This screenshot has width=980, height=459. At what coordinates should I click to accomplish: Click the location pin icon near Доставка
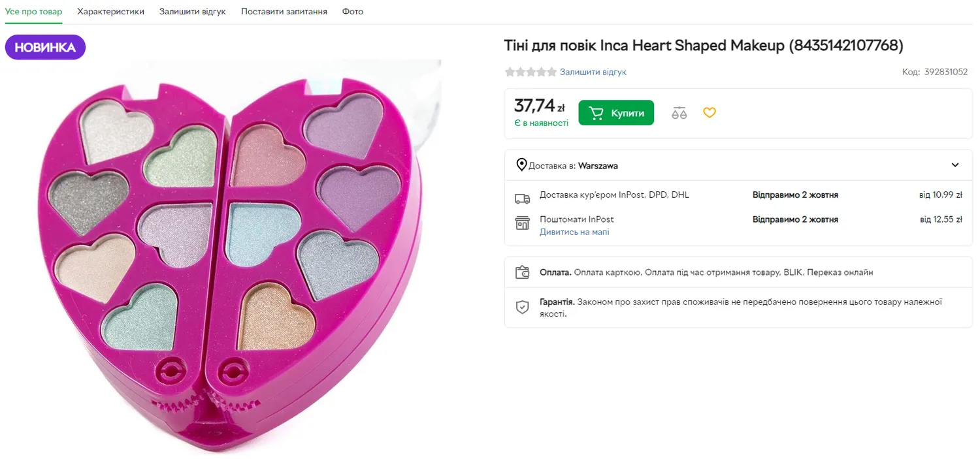click(x=521, y=165)
